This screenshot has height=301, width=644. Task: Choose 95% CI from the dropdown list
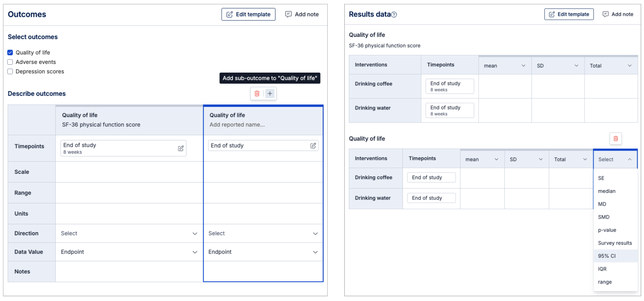(x=607, y=256)
